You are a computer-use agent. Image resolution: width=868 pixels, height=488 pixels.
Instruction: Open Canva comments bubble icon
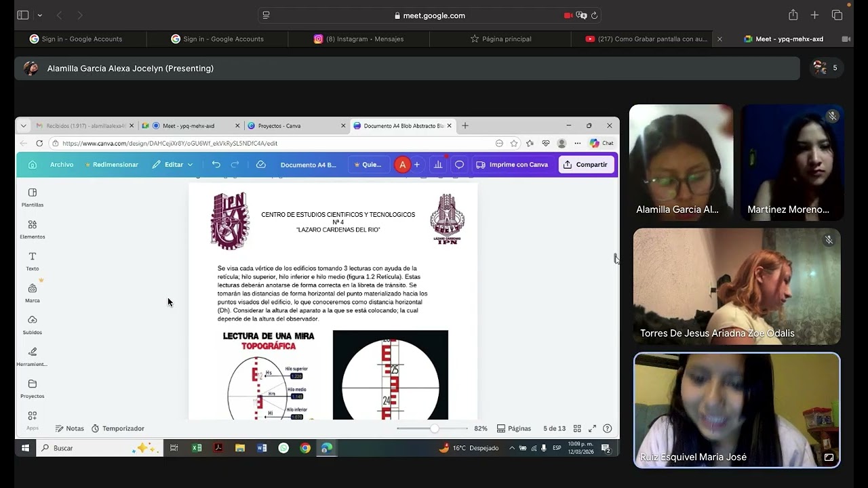(459, 165)
